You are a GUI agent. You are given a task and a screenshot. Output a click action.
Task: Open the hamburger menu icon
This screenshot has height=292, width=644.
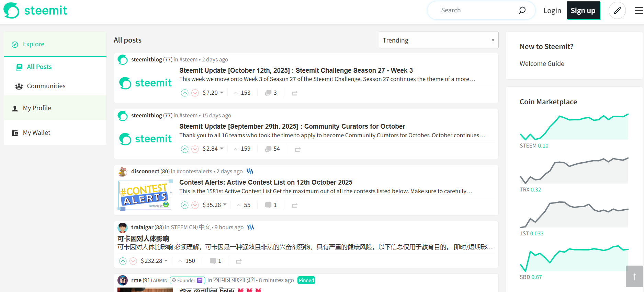coord(639,11)
